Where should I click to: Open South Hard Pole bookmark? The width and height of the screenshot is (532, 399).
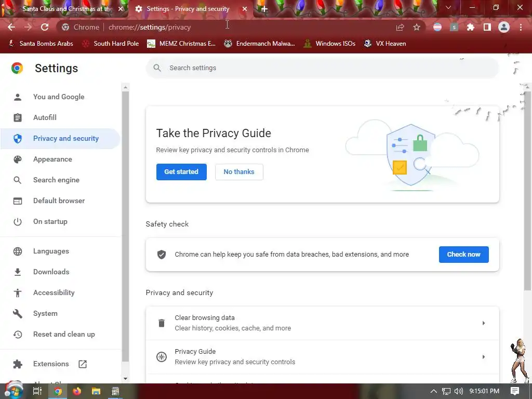click(111, 44)
